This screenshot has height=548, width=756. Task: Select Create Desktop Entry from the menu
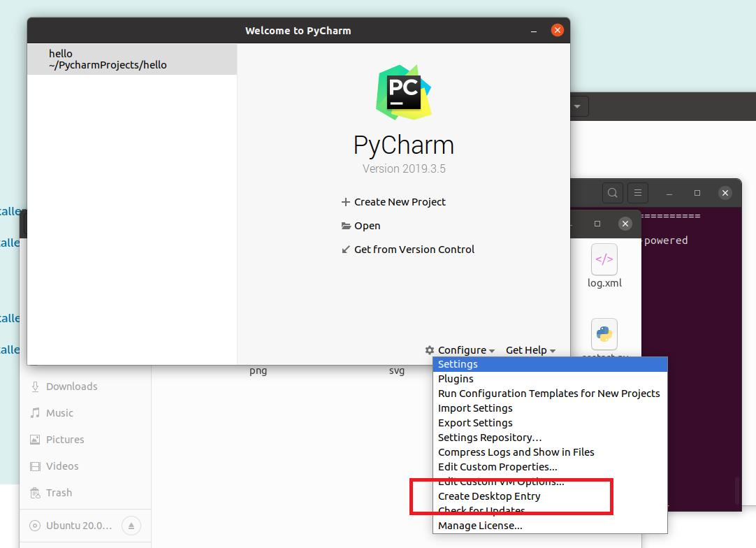coord(488,496)
